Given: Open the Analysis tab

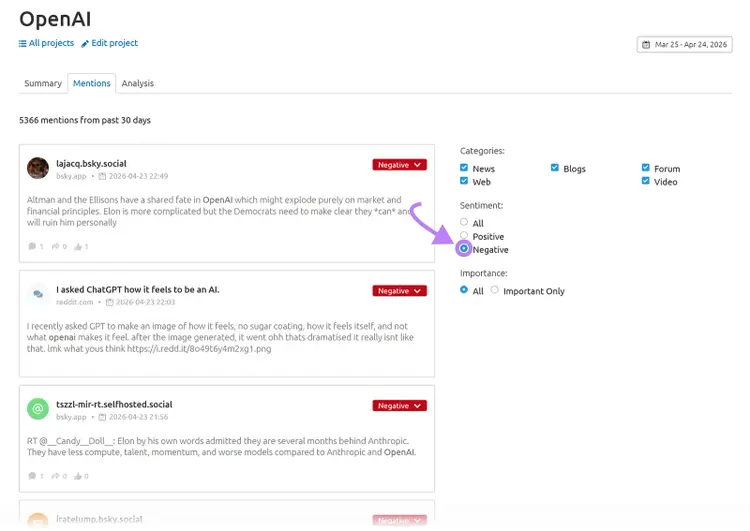Looking at the screenshot, I should point(138,83).
